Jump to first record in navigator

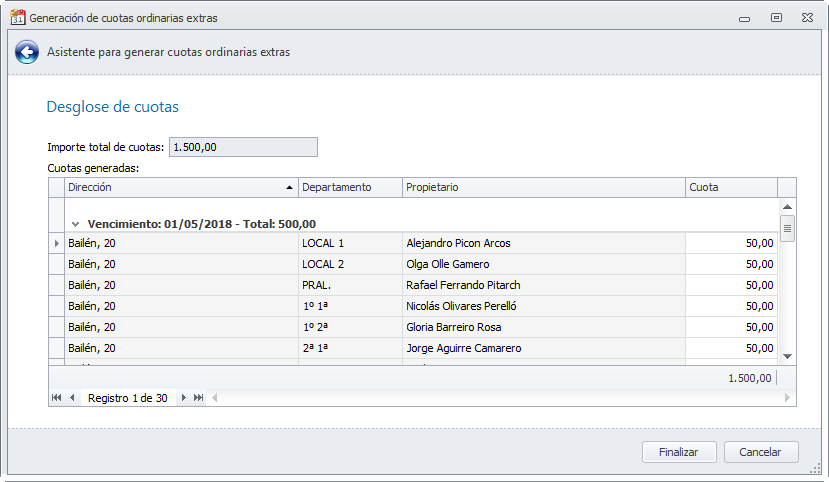(x=56, y=397)
